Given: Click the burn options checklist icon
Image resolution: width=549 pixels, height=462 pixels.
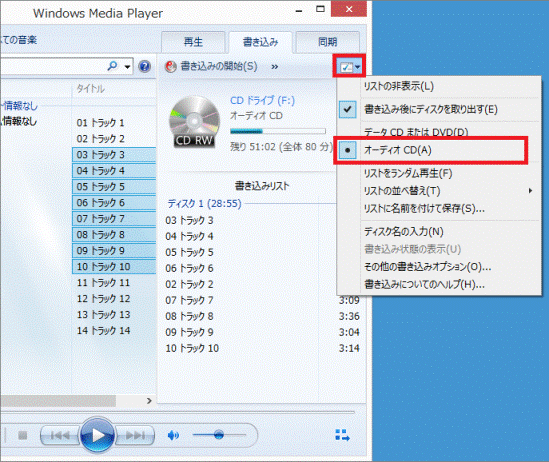Looking at the screenshot, I should (x=349, y=66).
